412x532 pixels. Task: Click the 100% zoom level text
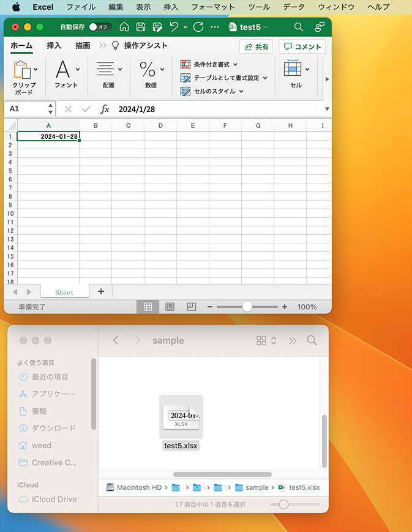tap(307, 307)
